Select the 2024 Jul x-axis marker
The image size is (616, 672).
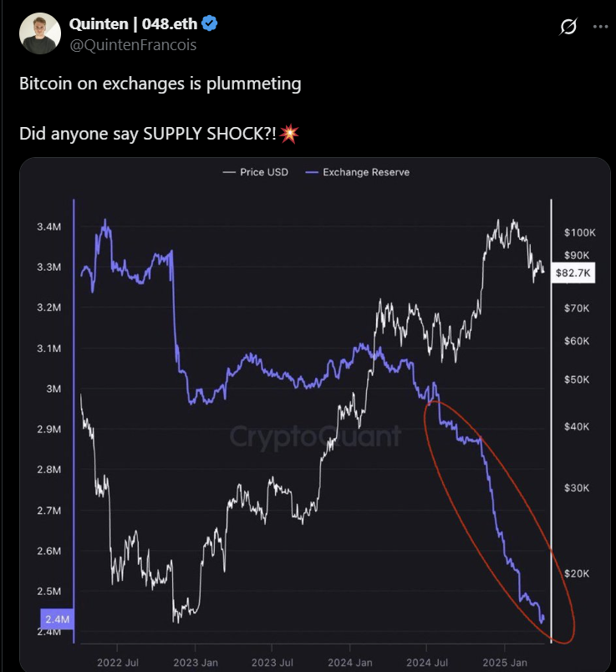tap(426, 662)
